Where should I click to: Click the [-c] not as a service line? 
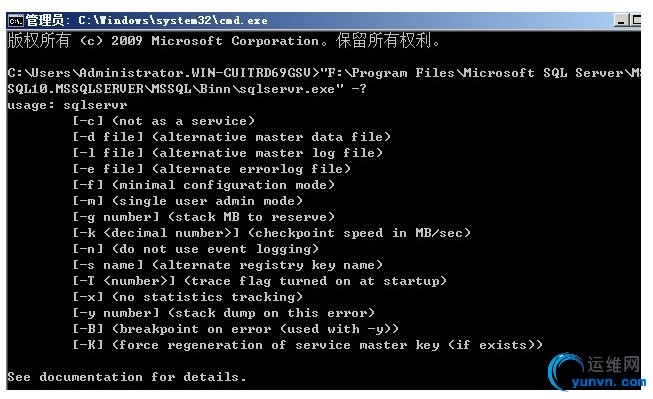(x=164, y=121)
